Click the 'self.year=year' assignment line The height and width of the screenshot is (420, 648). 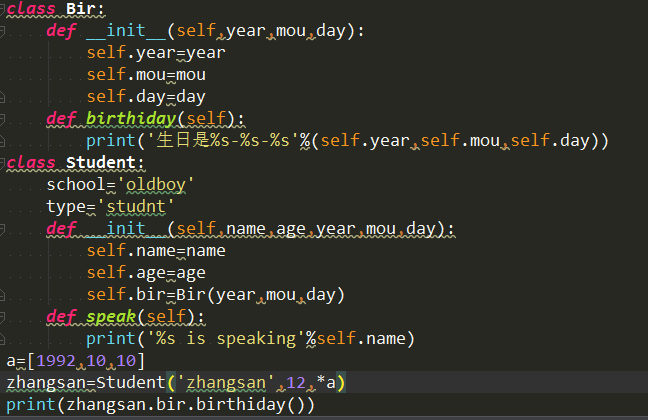(156, 53)
